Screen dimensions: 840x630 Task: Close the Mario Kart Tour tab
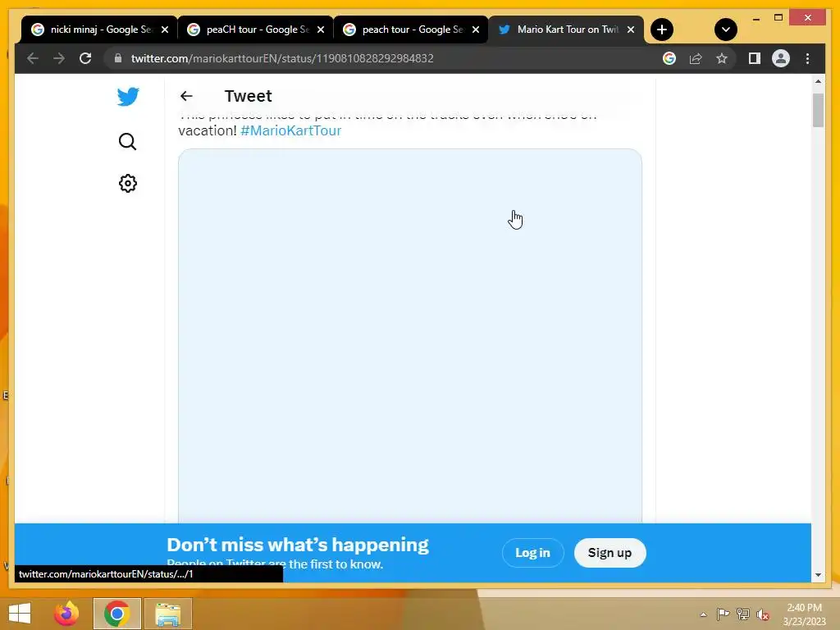(x=631, y=30)
